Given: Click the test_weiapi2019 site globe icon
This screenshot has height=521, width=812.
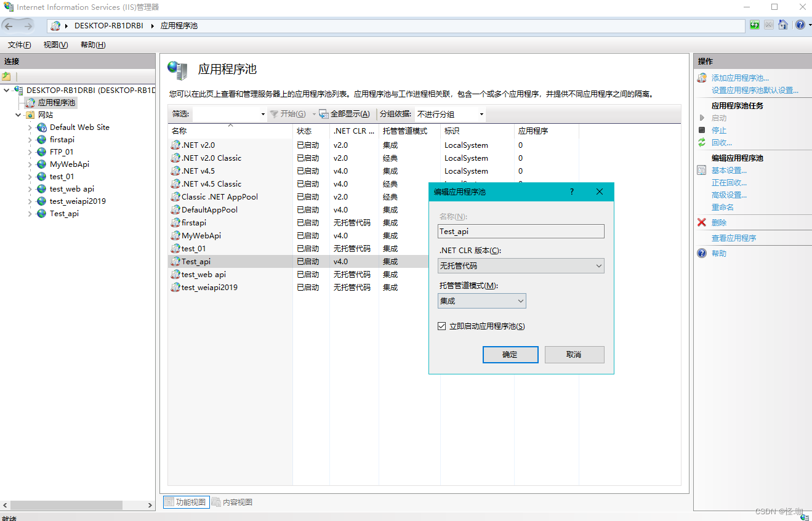Looking at the screenshot, I should click(x=41, y=201).
